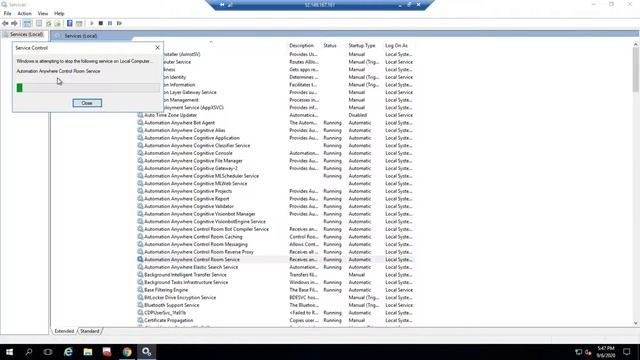
Task: Click the Close button in Service Control dialog
Action: pyautogui.click(x=87, y=103)
